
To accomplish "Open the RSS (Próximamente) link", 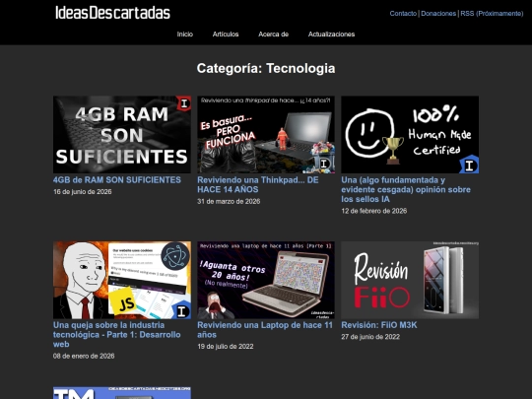I will (492, 14).
